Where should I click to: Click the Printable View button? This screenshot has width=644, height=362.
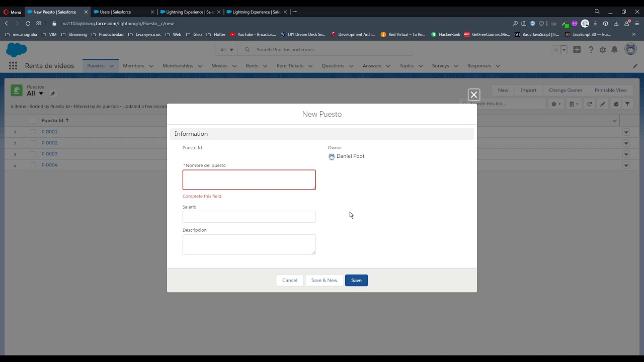pyautogui.click(x=610, y=90)
